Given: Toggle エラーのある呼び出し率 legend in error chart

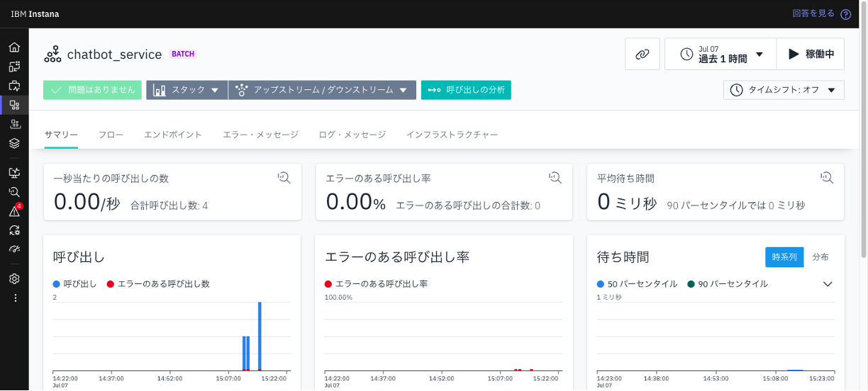Looking at the screenshot, I should tap(376, 284).
